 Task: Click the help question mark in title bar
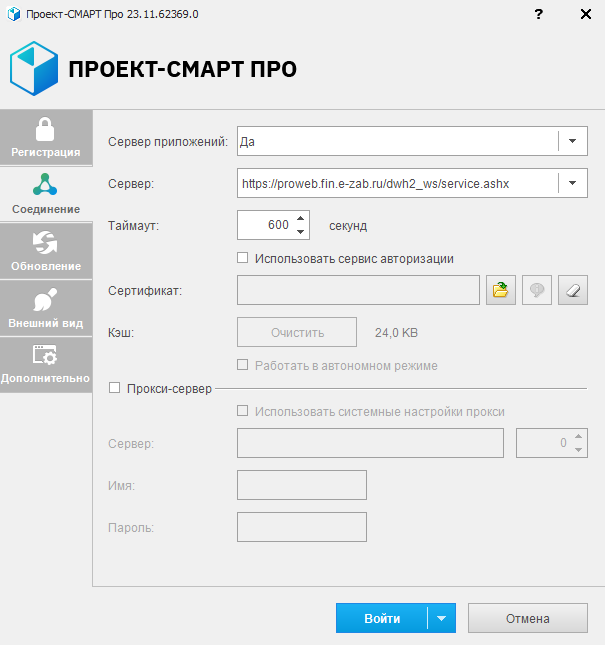click(x=539, y=15)
